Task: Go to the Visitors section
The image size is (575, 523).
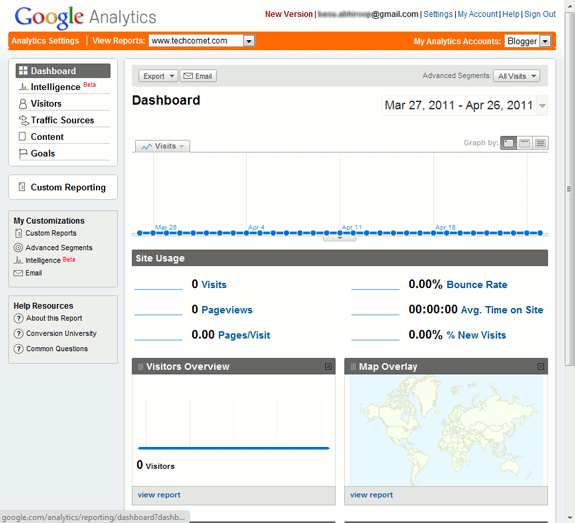Action: coord(46,104)
